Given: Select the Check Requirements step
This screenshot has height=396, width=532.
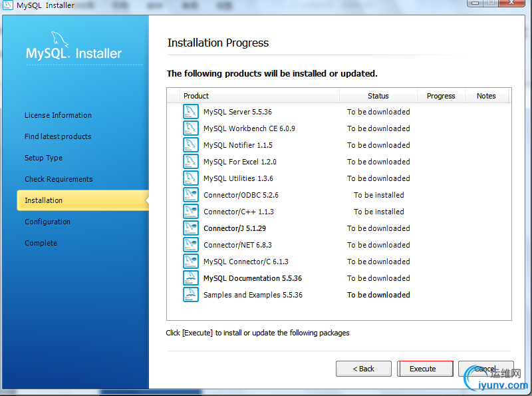Looking at the screenshot, I should (x=59, y=179).
